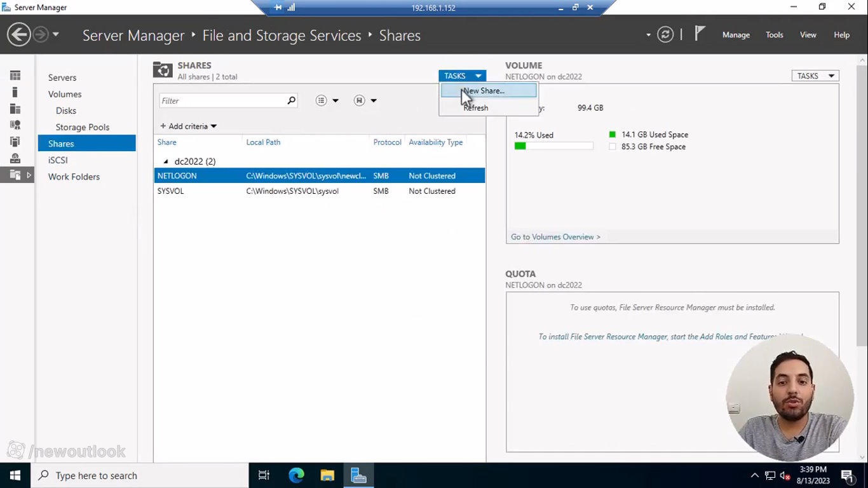Select Shares in the navigation pane
This screenshot has height=488, width=868.
[86, 144]
